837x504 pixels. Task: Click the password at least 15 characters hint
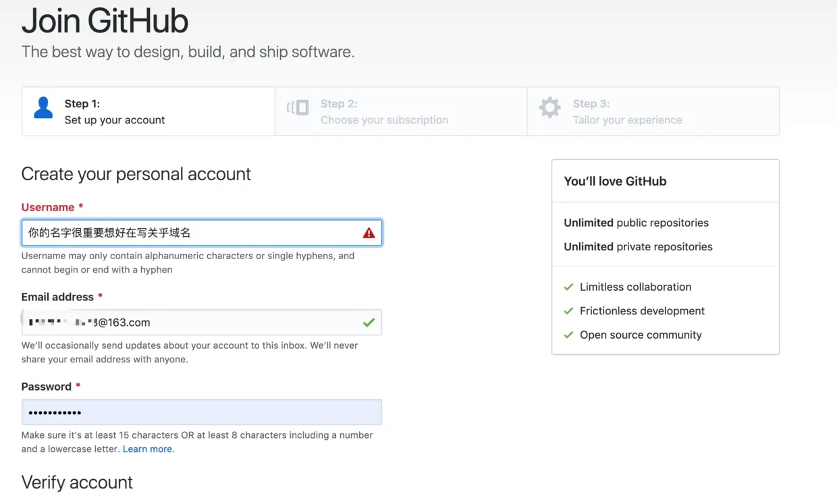pos(197,442)
